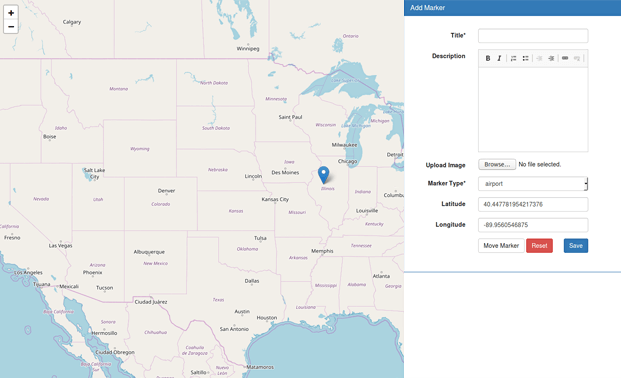Toggle italic formatting in description editor
Image resolution: width=621 pixels, height=378 pixels.
(499, 58)
